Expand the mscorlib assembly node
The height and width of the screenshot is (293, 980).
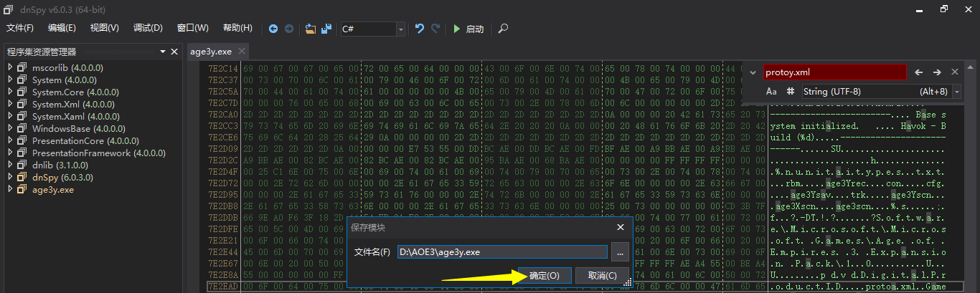(x=10, y=67)
